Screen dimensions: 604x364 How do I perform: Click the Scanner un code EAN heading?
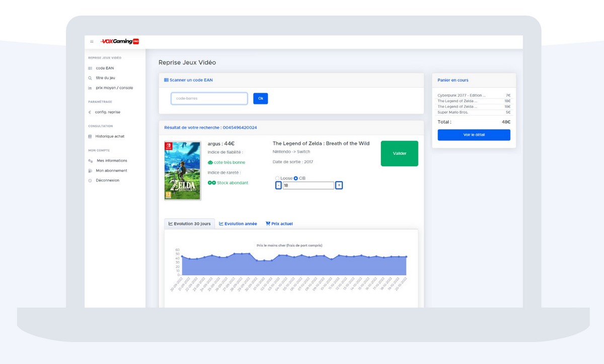[188, 80]
